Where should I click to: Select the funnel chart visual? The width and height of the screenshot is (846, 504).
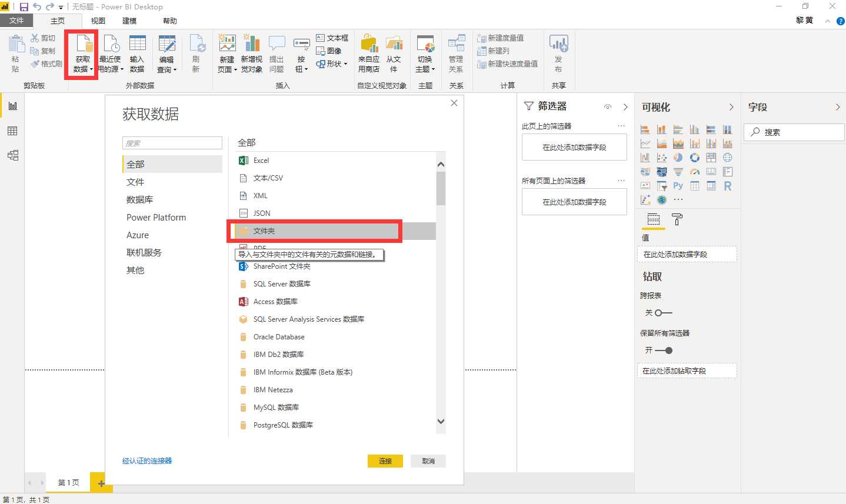(678, 172)
